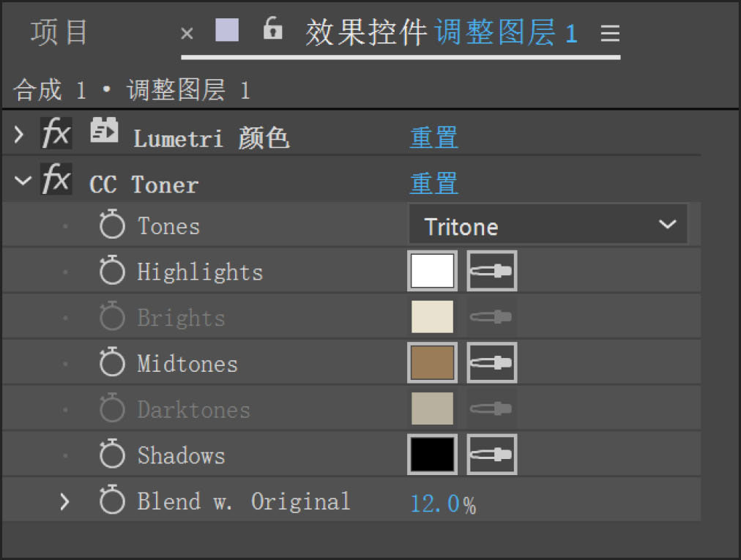Click the Midtones eyedropper icon
Screen dimensions: 741x560
pos(491,363)
